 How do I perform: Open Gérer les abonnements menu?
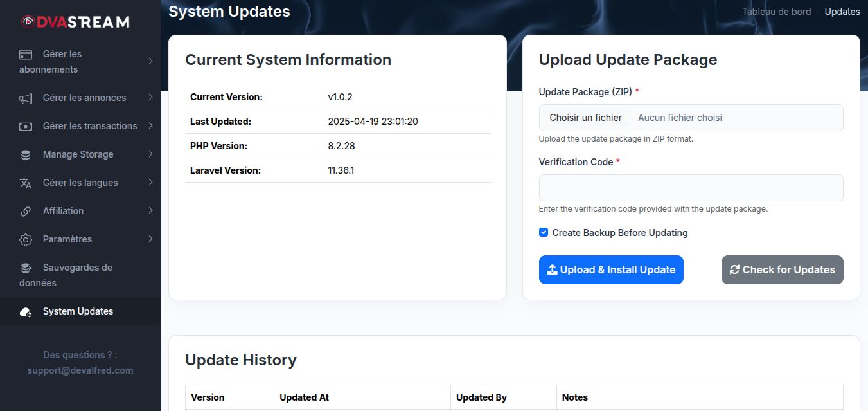[x=80, y=62]
